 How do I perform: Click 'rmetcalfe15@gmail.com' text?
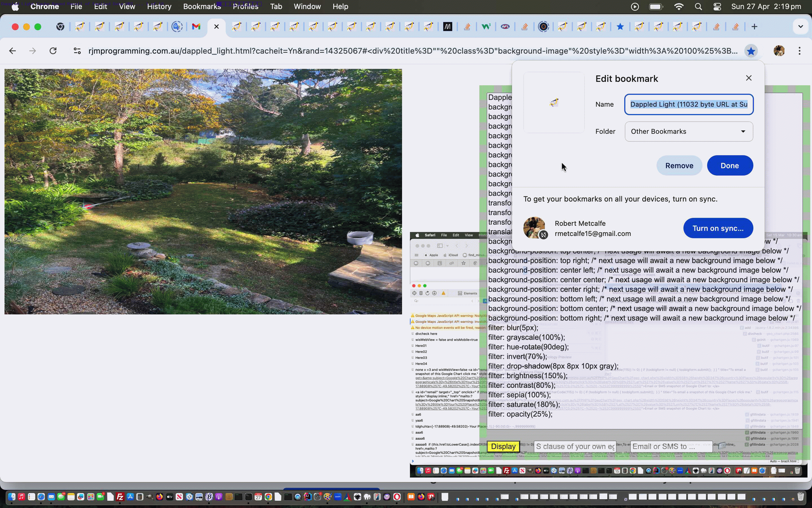[593, 233]
